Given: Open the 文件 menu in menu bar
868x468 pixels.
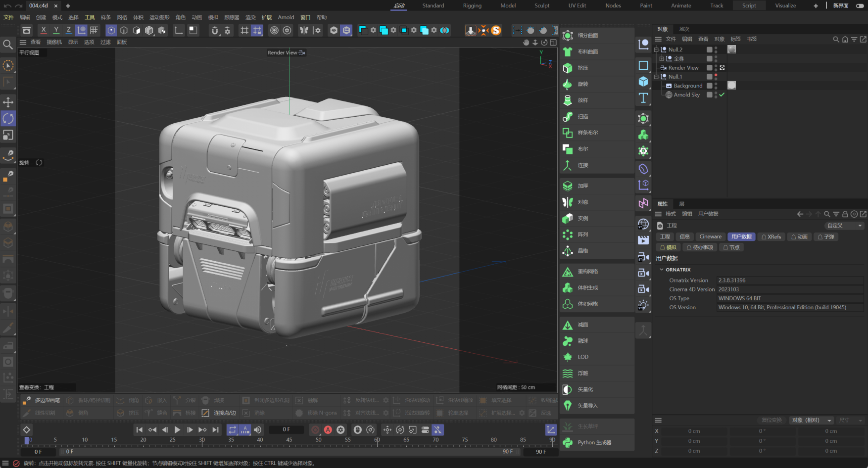Looking at the screenshot, I should point(9,17).
